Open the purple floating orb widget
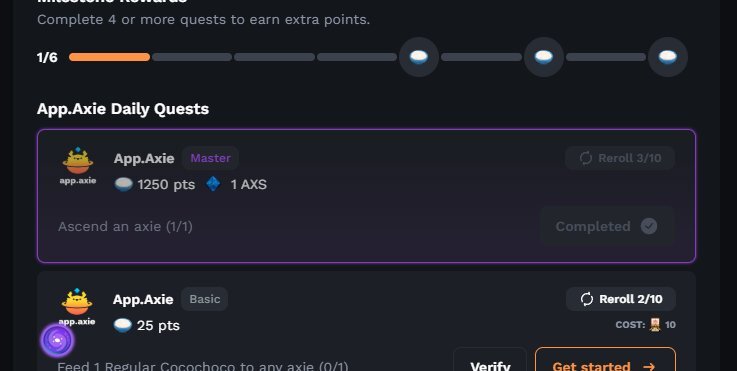Viewport: 737px width, 371px height. (57, 340)
